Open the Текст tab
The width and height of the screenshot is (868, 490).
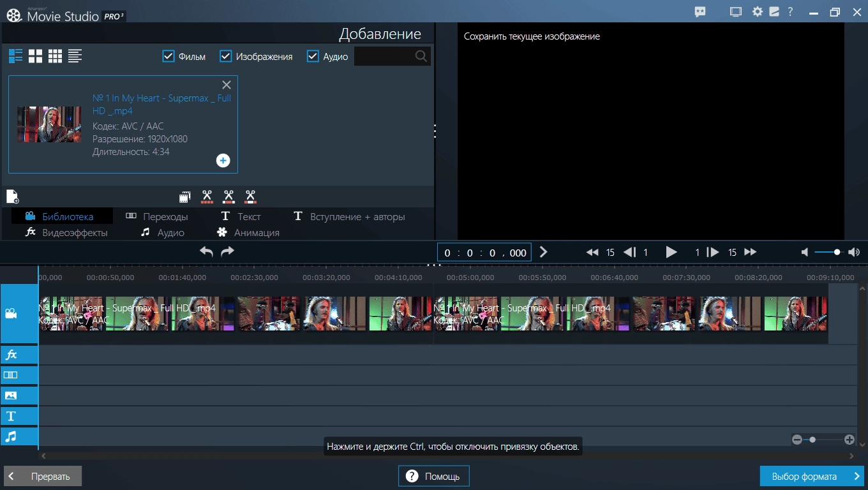[241, 216]
